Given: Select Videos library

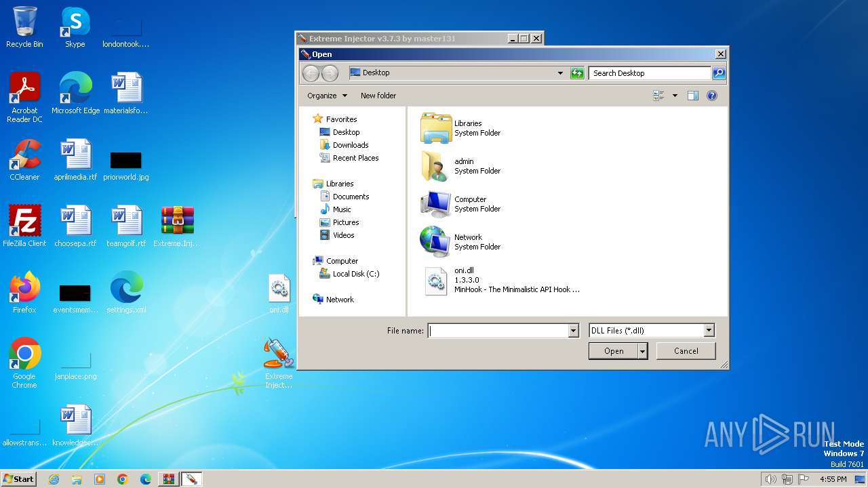Looking at the screenshot, I should 343,235.
